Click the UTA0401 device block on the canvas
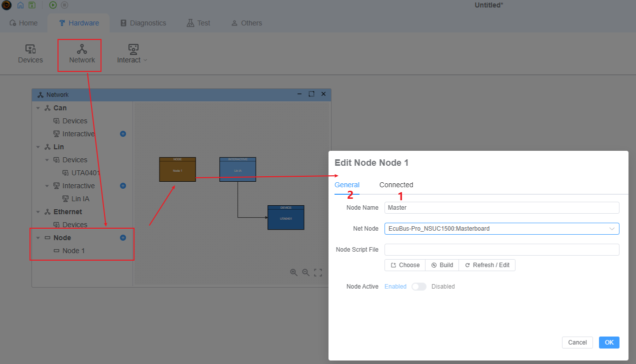 coord(286,217)
